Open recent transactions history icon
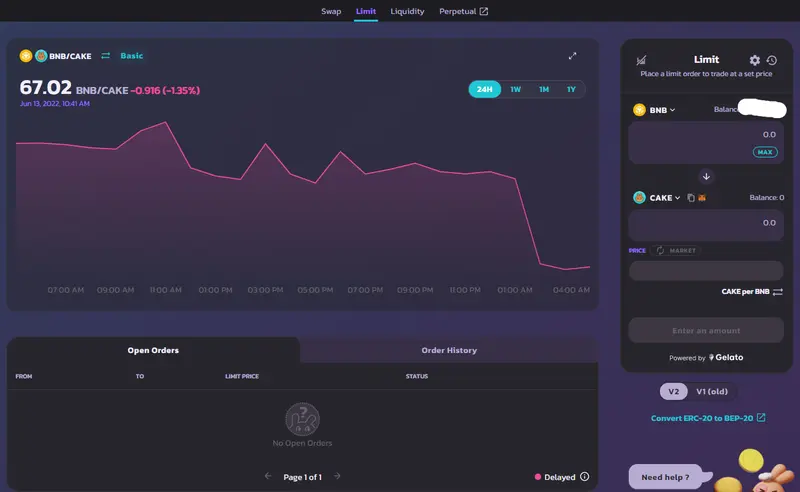This screenshot has width=800, height=492. coord(772,60)
